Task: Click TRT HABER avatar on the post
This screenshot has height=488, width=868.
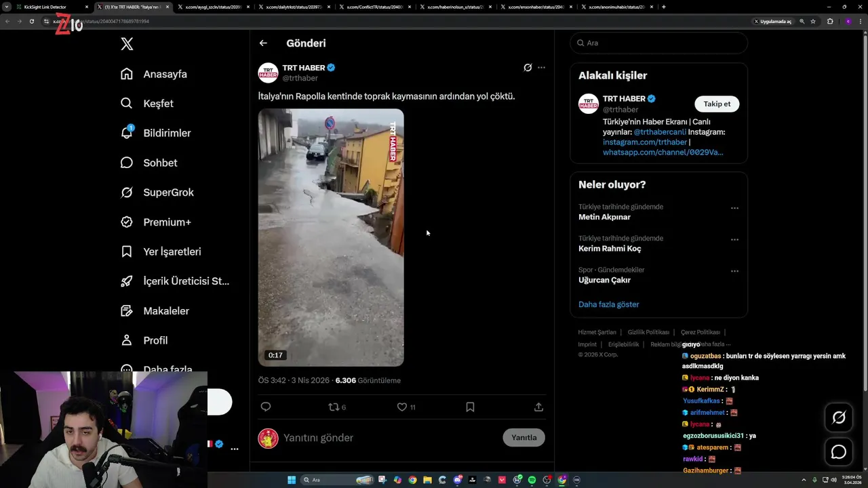Action: tap(268, 73)
